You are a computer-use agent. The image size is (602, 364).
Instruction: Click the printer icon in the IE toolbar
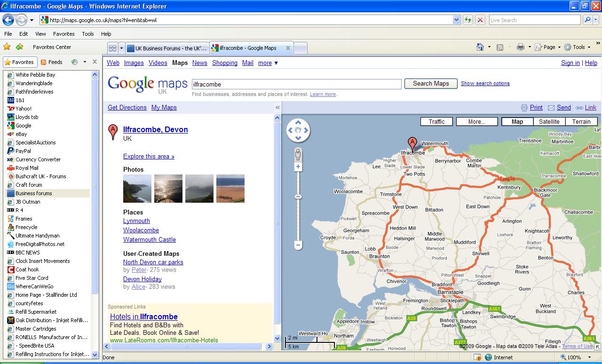pos(520,47)
